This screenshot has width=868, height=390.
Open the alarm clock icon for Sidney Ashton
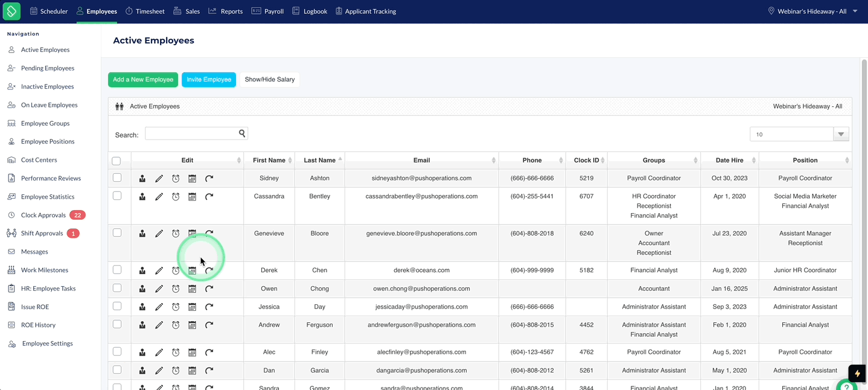pyautogui.click(x=176, y=179)
